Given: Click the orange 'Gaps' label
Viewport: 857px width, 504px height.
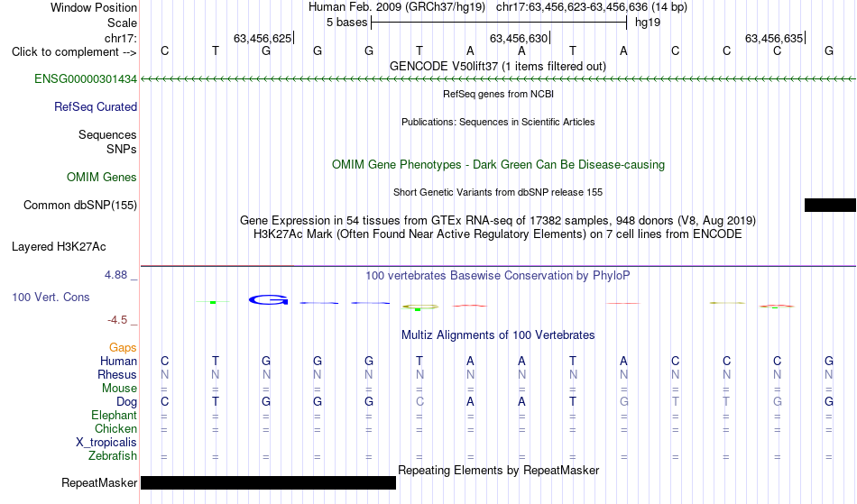Looking at the screenshot, I should tap(123, 348).
